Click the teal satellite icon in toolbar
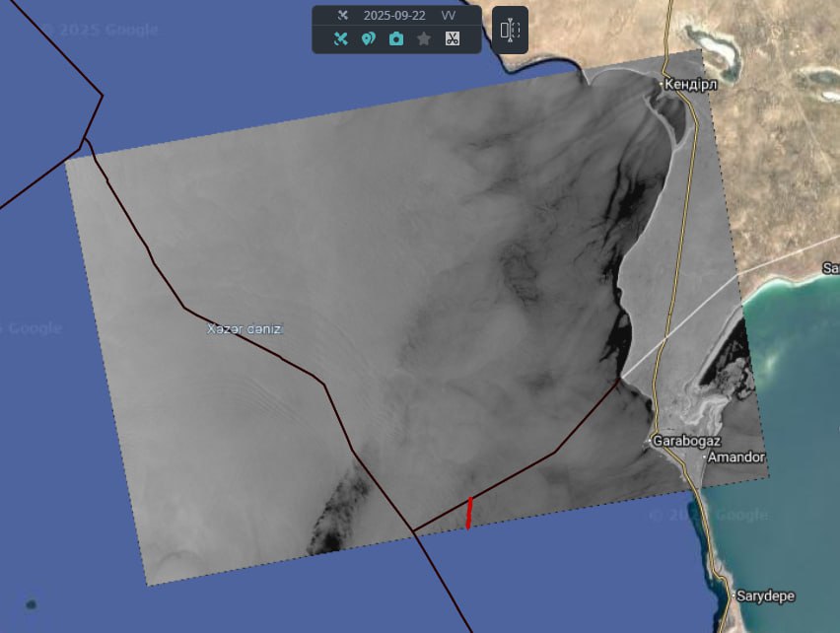The height and width of the screenshot is (633, 840). [x=340, y=39]
